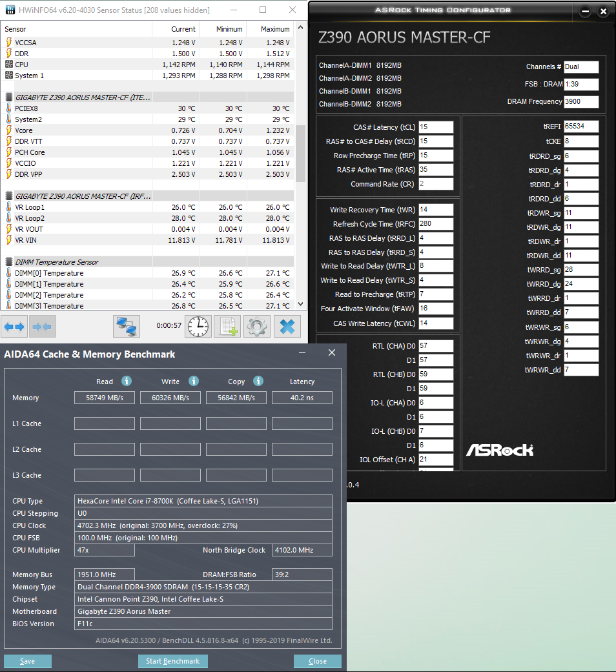
Task: Reset HWiNFO elapsed time clock icon
Action: pos(198,327)
